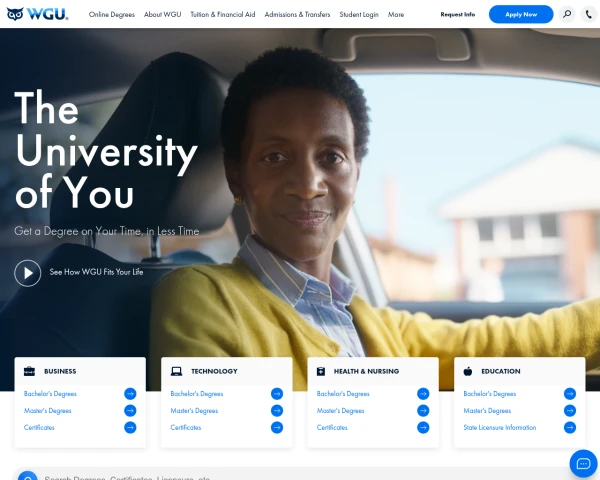Click arrow beside Health & Nursing Master's Degrees
This screenshot has height=480, width=600.
[423, 410]
